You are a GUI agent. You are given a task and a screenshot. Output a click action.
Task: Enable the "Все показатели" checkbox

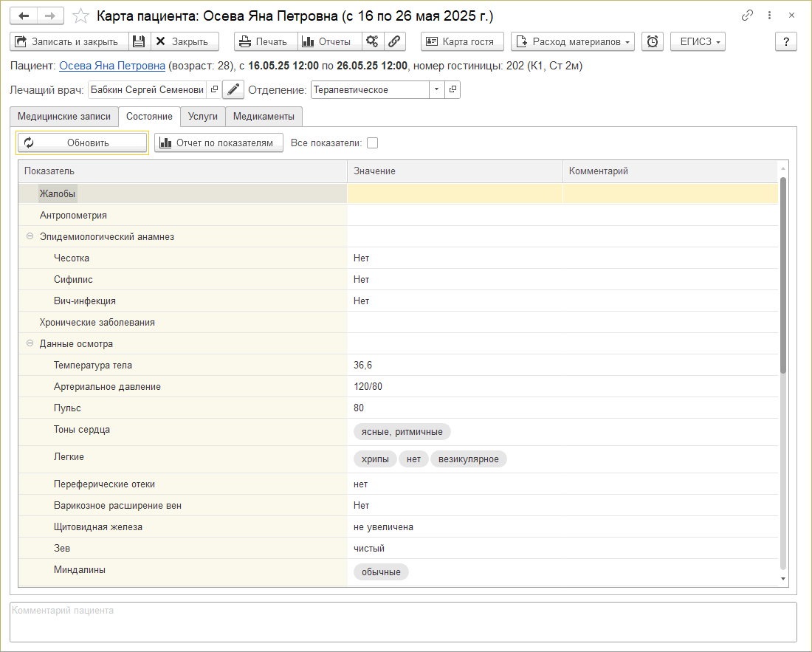372,143
